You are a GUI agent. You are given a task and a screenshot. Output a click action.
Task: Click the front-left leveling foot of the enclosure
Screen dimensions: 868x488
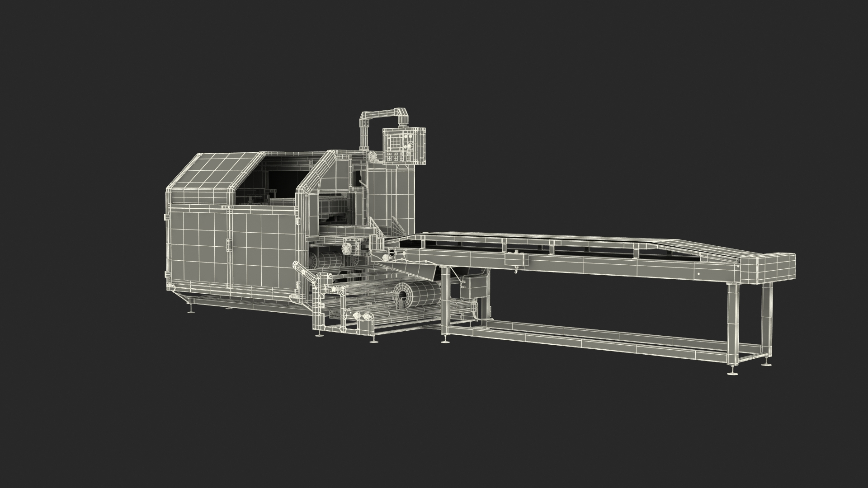coord(191,310)
